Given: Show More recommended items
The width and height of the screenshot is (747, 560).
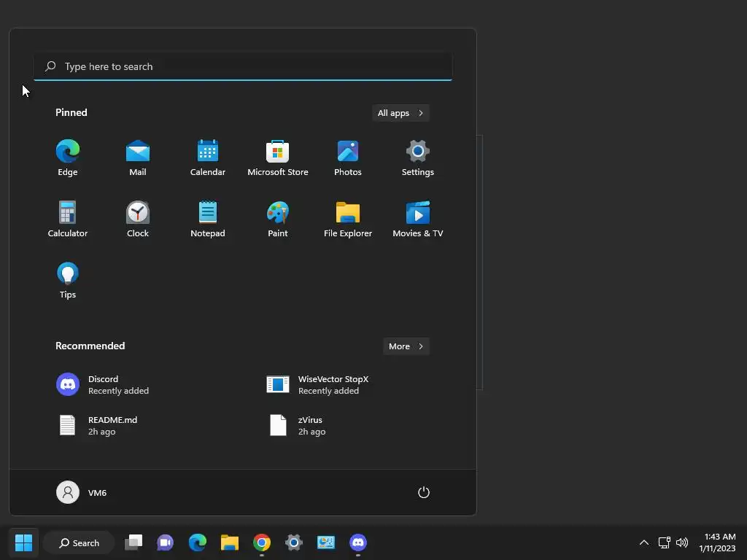Looking at the screenshot, I should click(x=406, y=346).
